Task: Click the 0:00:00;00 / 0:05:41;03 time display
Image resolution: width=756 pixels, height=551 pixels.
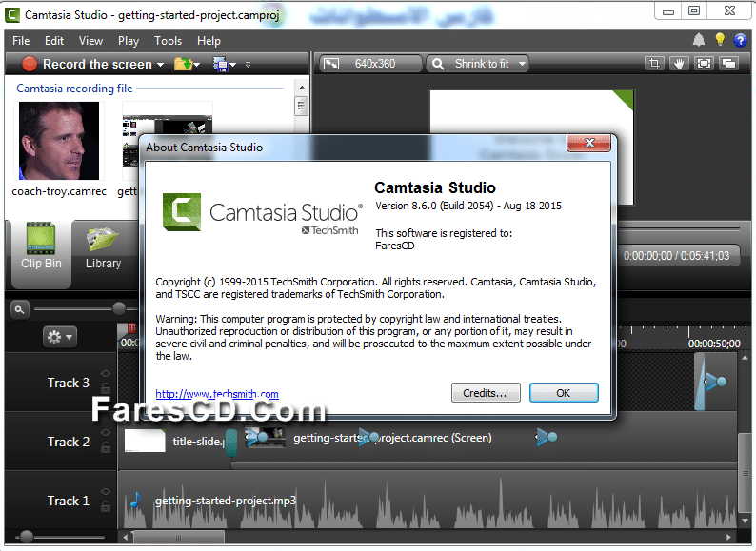Action: (x=676, y=256)
